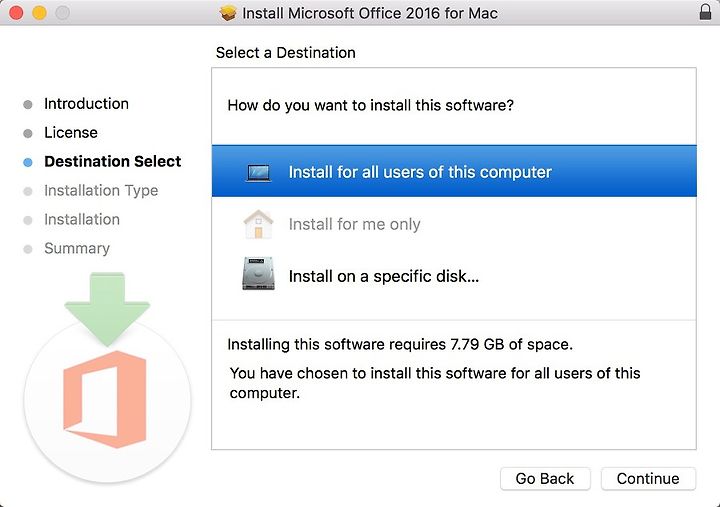720x507 pixels.
Task: Select Install for all users of this computer
Action: pyautogui.click(x=454, y=171)
